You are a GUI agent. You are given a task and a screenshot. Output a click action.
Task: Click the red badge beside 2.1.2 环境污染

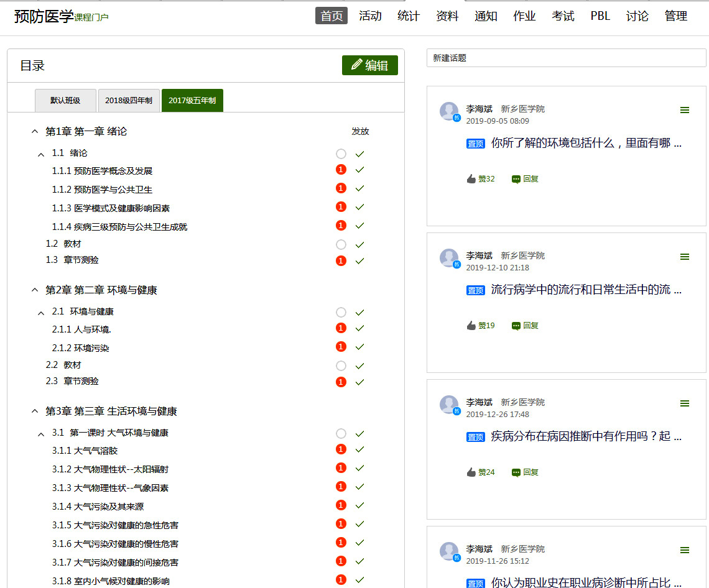pos(341,347)
